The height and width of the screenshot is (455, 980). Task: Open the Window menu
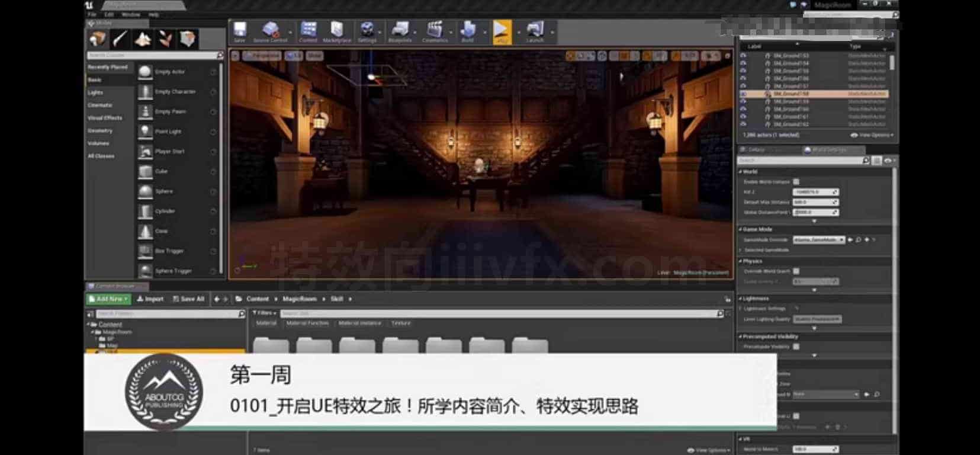[x=131, y=14]
